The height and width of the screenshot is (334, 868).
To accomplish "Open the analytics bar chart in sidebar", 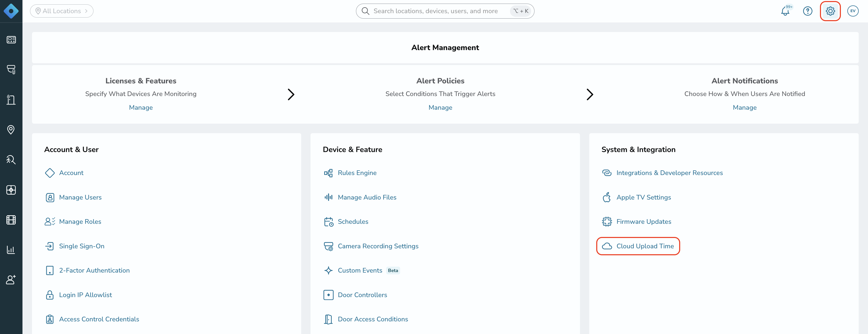I will pyautogui.click(x=11, y=250).
